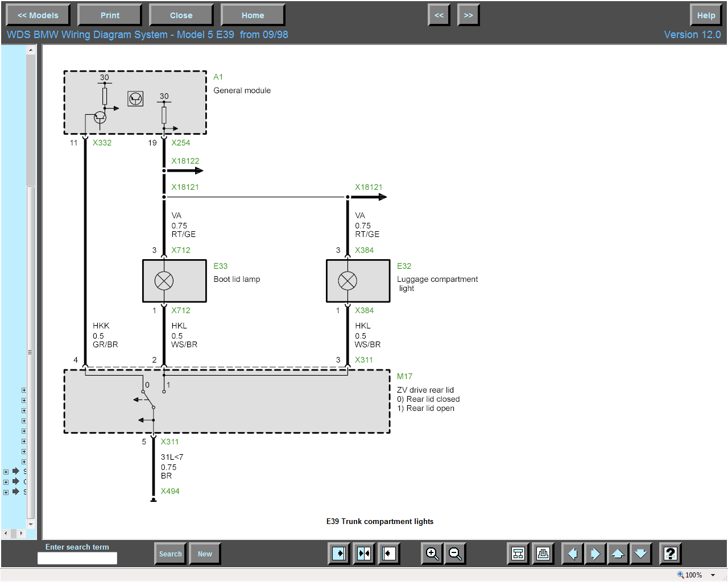The image size is (728, 582).
Task: Click the thick arrow leaving the X18122 junction
Action: [x=184, y=171]
